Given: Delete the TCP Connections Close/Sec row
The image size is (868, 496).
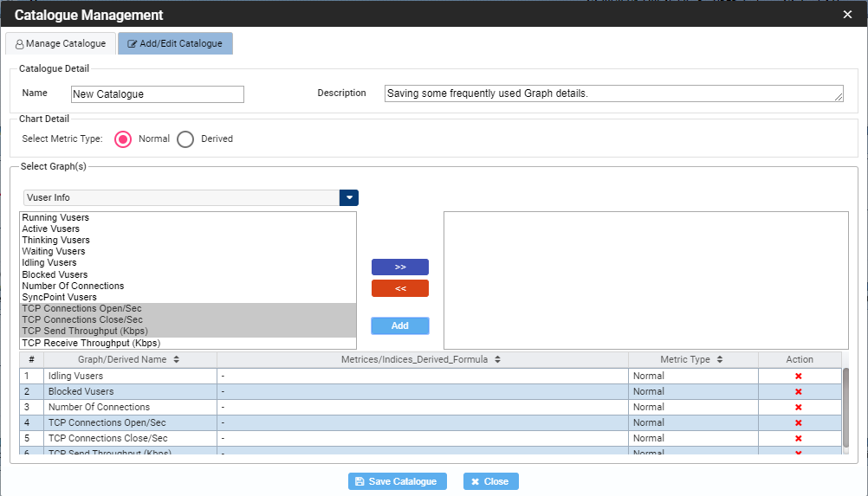Looking at the screenshot, I should [798, 439].
